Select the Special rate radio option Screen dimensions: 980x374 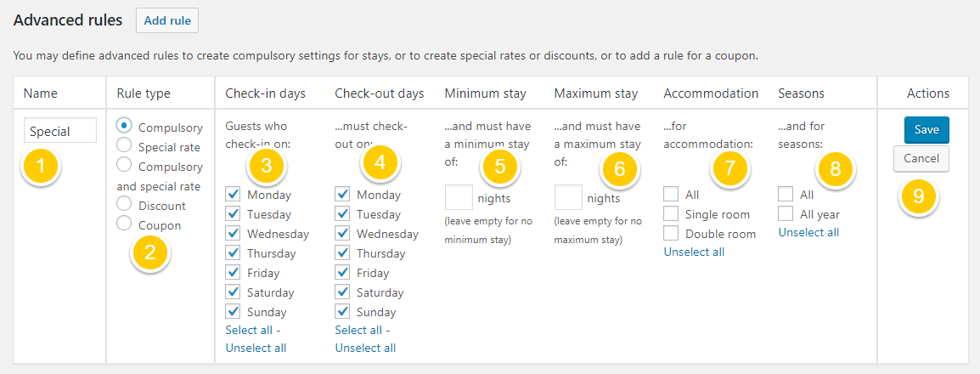pos(125,145)
